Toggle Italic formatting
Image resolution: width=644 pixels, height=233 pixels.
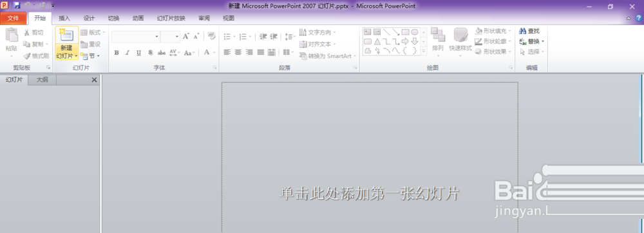[x=128, y=53]
